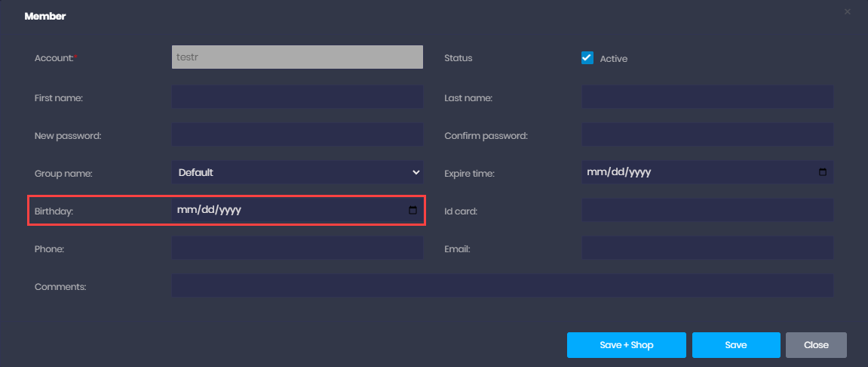Select the New password field
This screenshot has width=868, height=367.
(x=297, y=134)
